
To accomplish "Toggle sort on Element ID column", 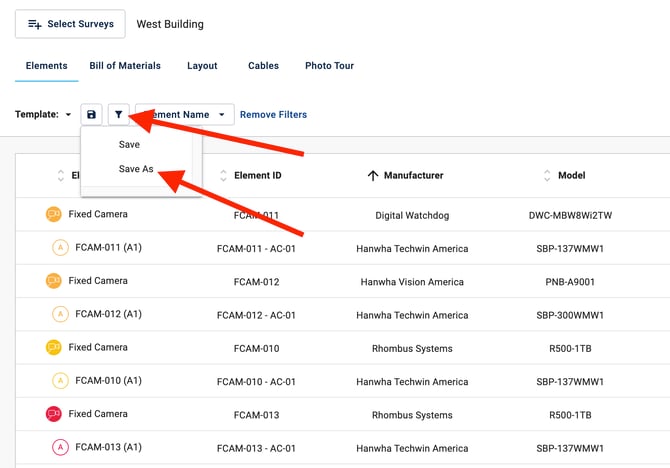I will tap(223, 176).
